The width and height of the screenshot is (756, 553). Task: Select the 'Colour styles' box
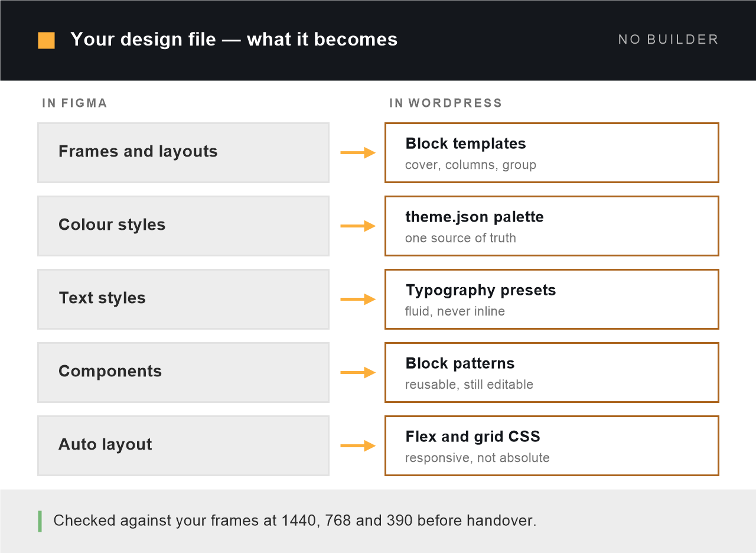point(183,226)
